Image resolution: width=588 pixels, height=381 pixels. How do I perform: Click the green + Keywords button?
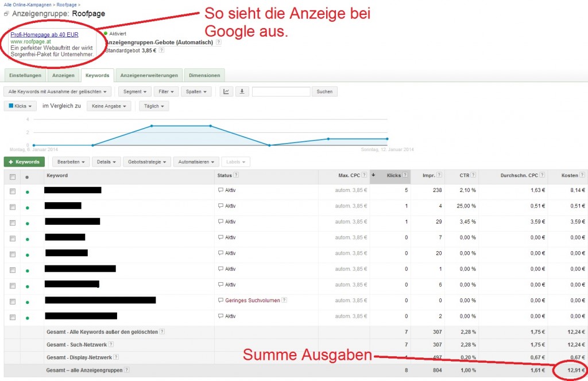click(24, 162)
